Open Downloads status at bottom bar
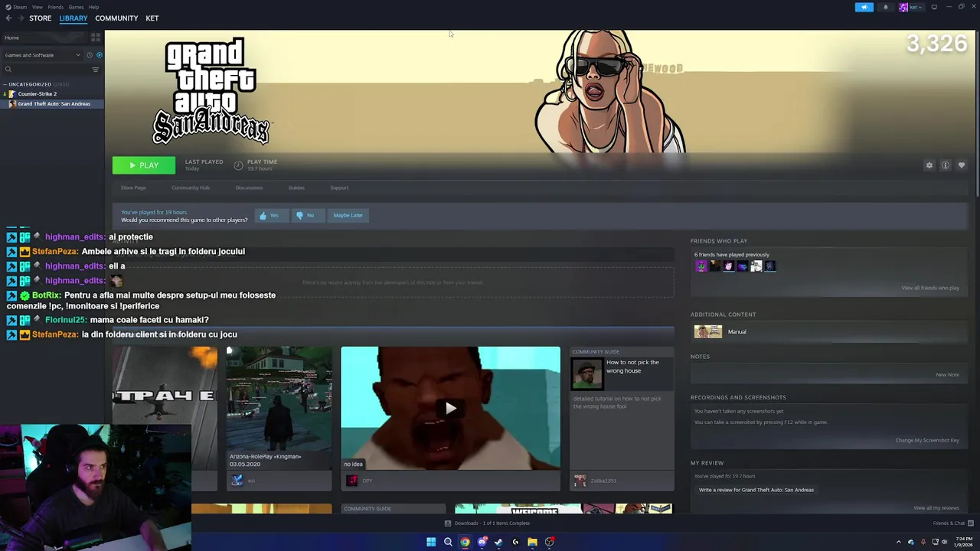This screenshot has width=980, height=551. coord(488,523)
